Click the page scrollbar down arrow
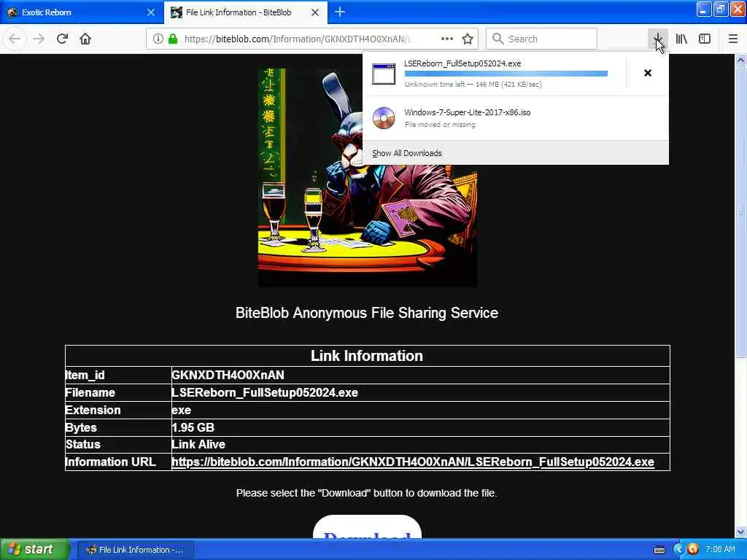This screenshot has width=747, height=560. pos(740,532)
